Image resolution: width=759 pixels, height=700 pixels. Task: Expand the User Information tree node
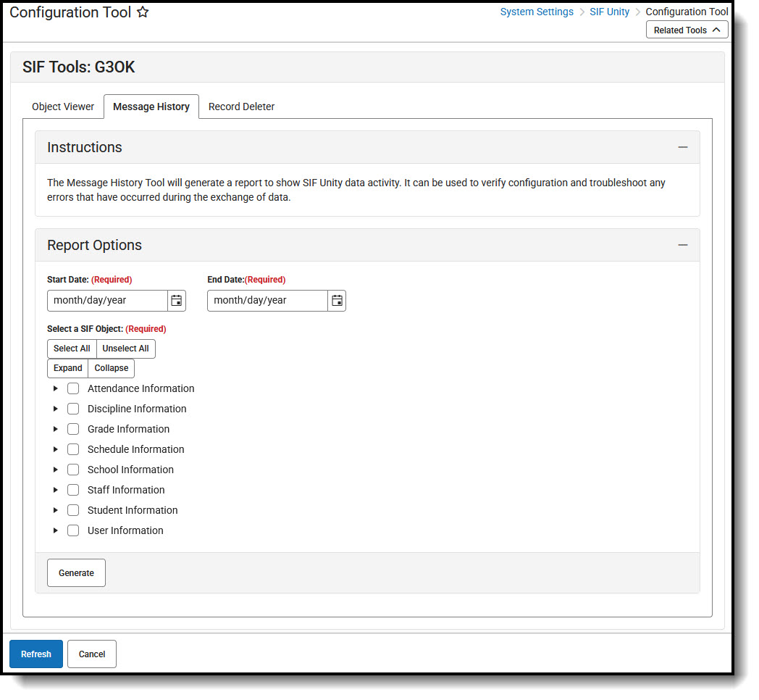[56, 530]
